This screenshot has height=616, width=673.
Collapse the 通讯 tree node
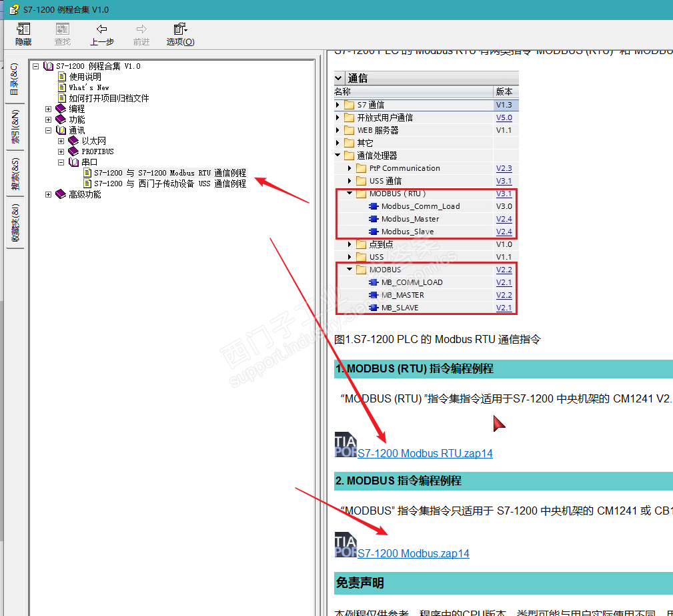click(x=49, y=130)
